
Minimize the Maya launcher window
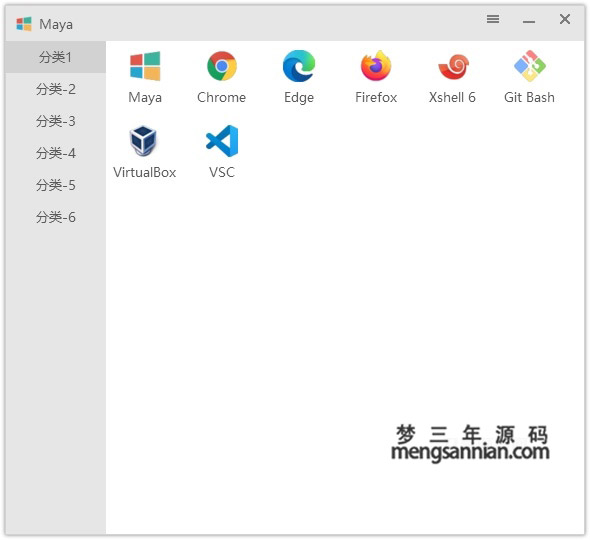pos(529,21)
